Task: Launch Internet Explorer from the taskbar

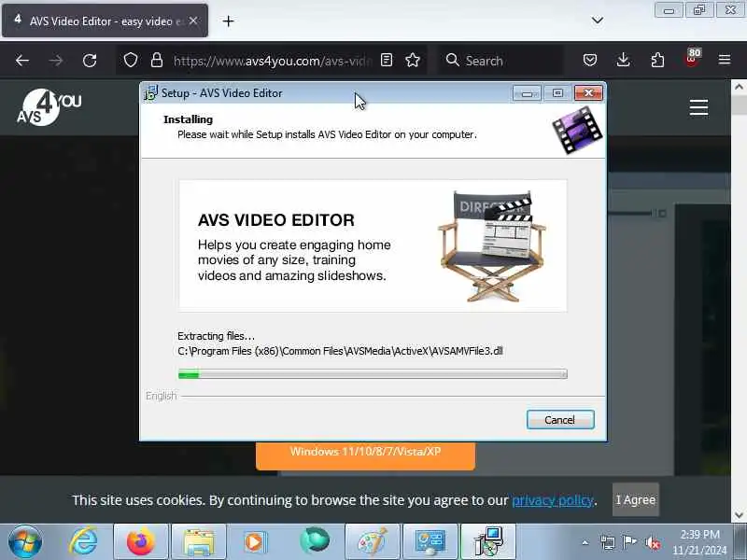Action: tap(83, 542)
